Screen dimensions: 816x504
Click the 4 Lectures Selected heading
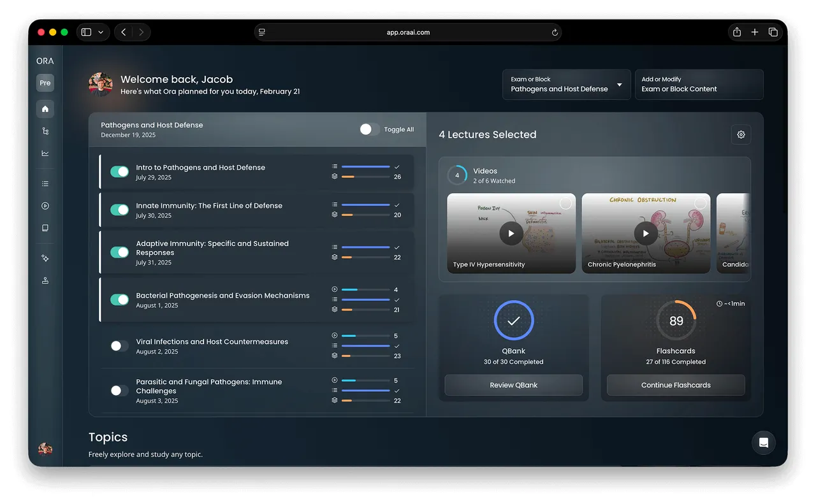[488, 134]
